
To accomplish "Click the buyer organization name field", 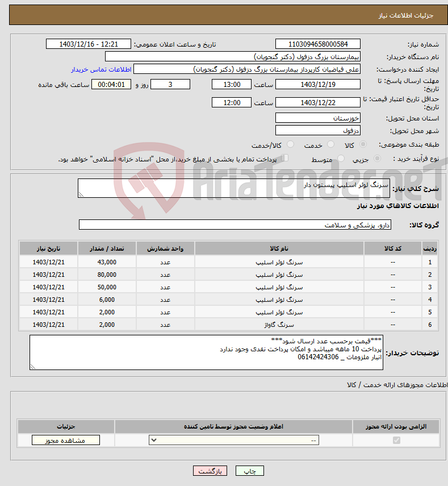I will [x=233, y=57].
